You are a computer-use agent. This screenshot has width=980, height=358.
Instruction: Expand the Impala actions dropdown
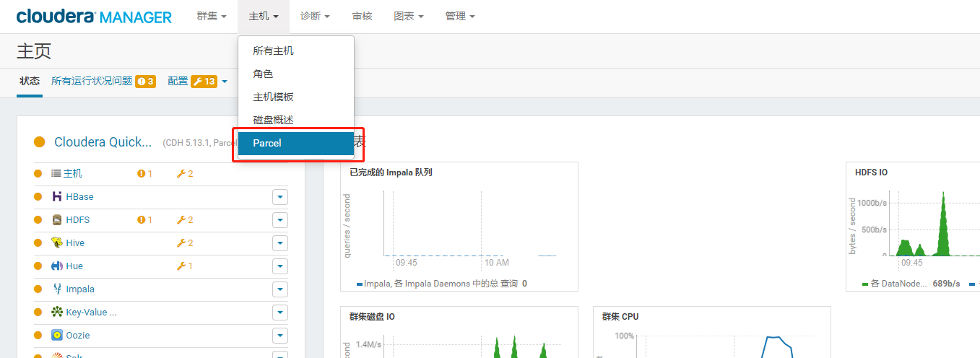(280, 289)
